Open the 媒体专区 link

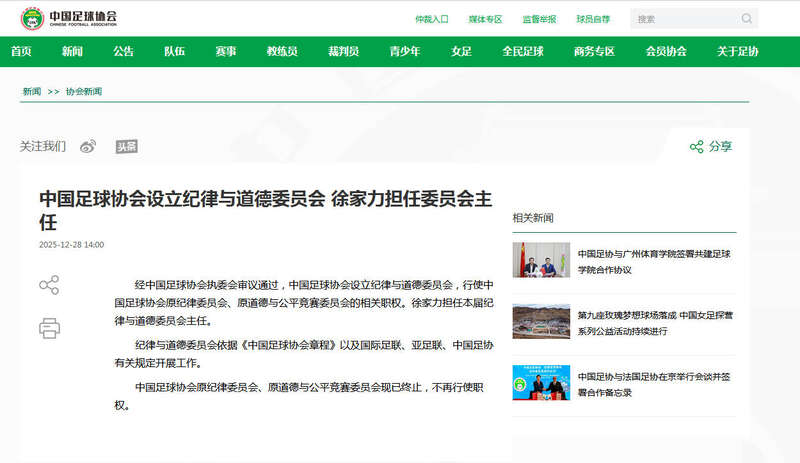[485, 19]
